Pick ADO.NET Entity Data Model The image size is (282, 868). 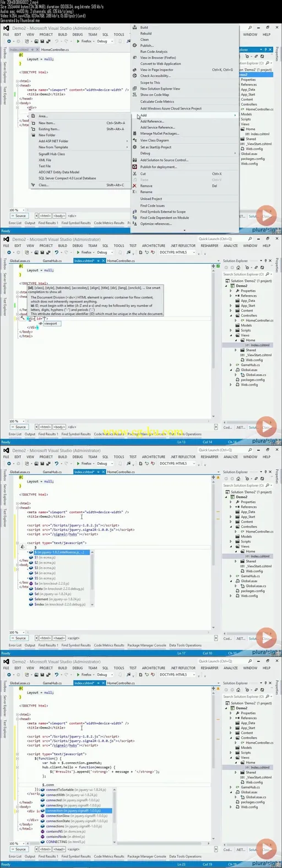pos(59,172)
